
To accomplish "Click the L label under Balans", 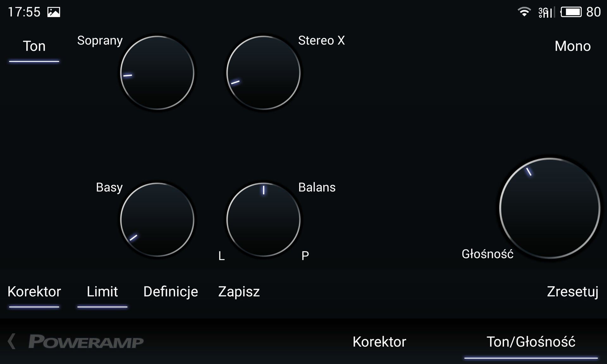I will pyautogui.click(x=222, y=256).
